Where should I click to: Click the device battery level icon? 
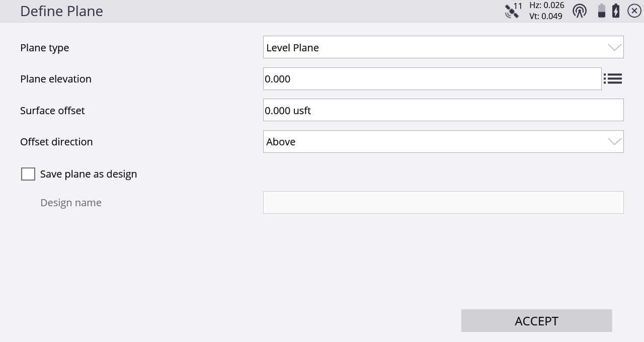coord(601,11)
